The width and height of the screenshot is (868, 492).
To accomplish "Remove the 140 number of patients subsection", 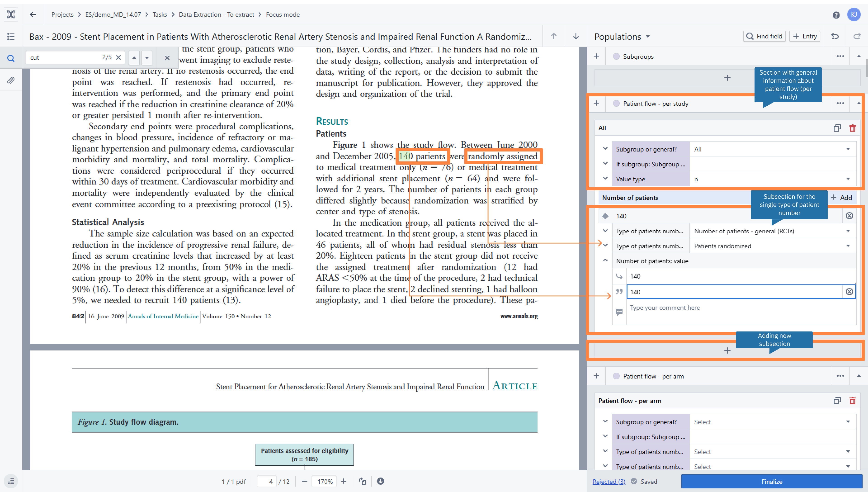I will pyautogui.click(x=849, y=216).
